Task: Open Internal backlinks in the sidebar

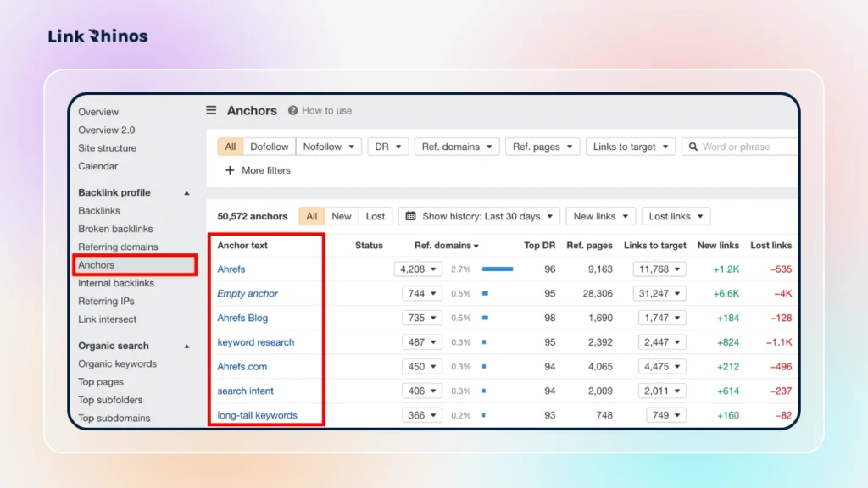Action: pos(115,283)
